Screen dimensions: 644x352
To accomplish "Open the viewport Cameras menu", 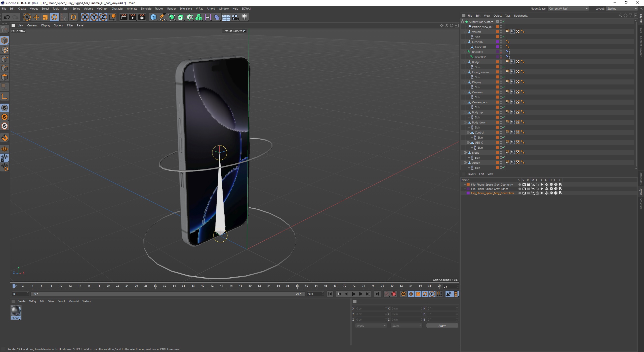I will (32, 25).
